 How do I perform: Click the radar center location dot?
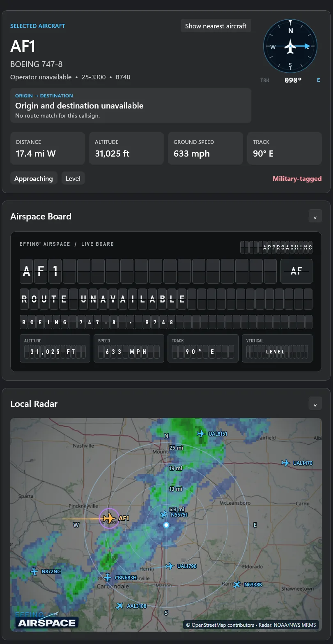166,525
